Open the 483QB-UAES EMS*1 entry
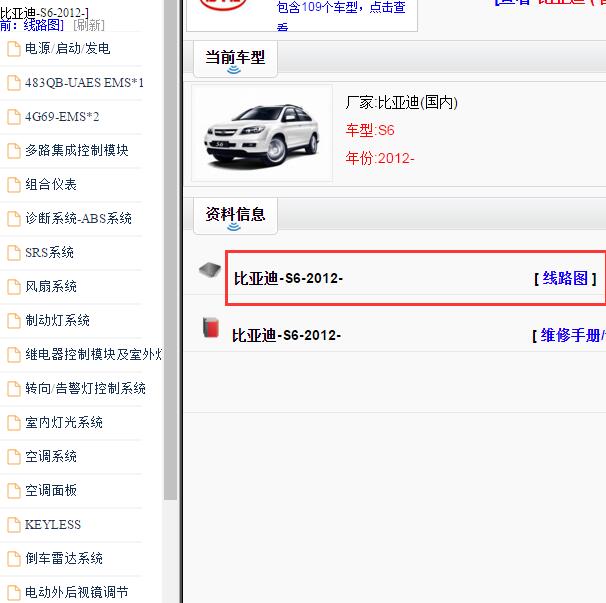 coord(84,82)
